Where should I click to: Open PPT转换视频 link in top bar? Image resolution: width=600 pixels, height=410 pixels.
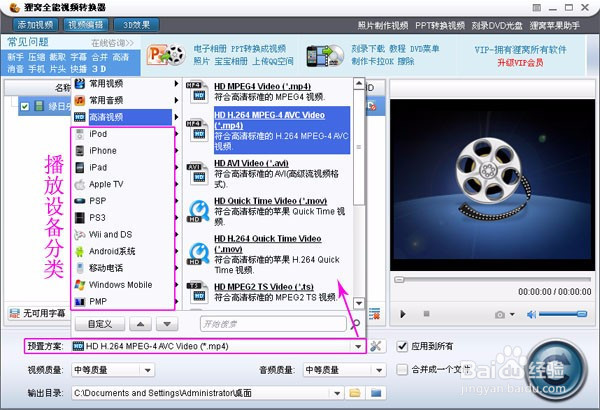(440, 26)
